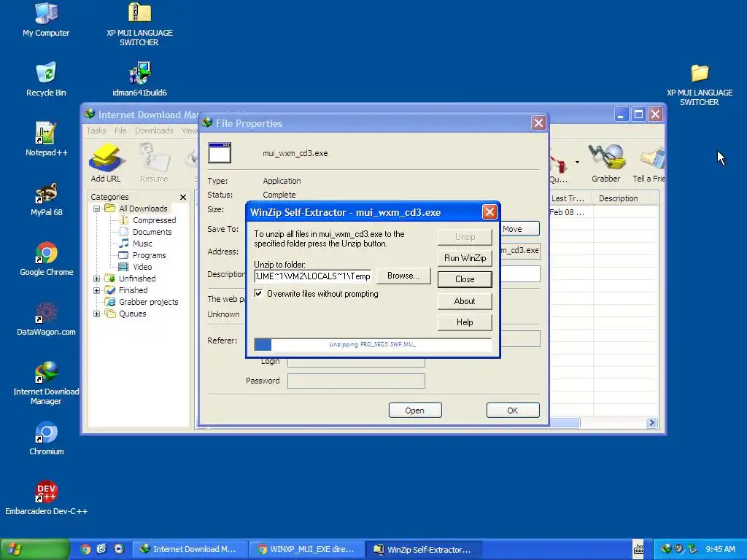This screenshot has width=747, height=560.
Task: Select the Chromium desktop shortcut
Action: click(46, 438)
